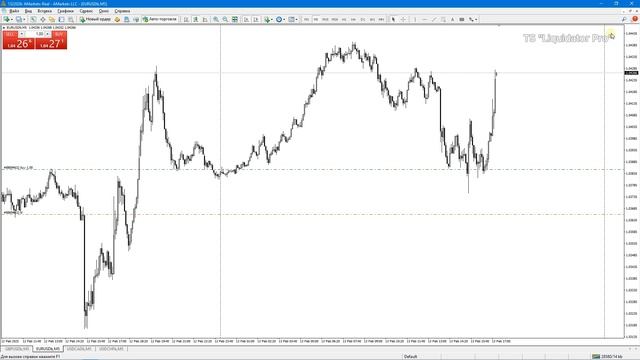640x360 pixels.
Task: Open the Вид menu
Action: coord(28,11)
